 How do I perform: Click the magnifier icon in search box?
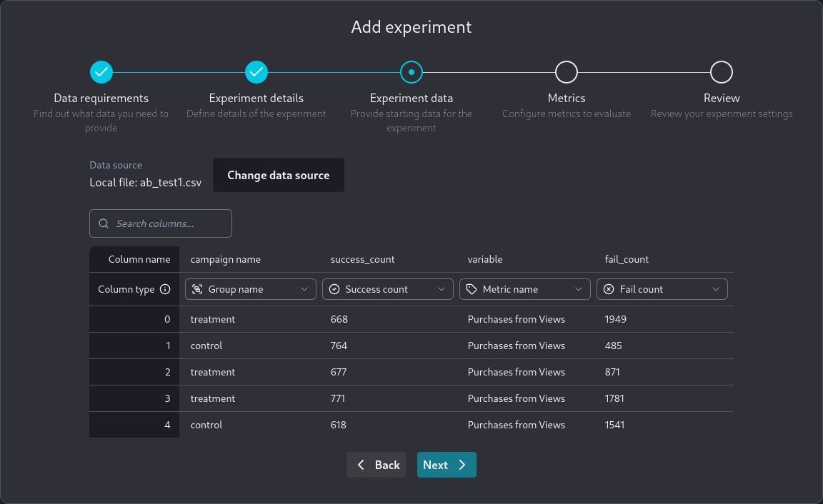coord(104,223)
